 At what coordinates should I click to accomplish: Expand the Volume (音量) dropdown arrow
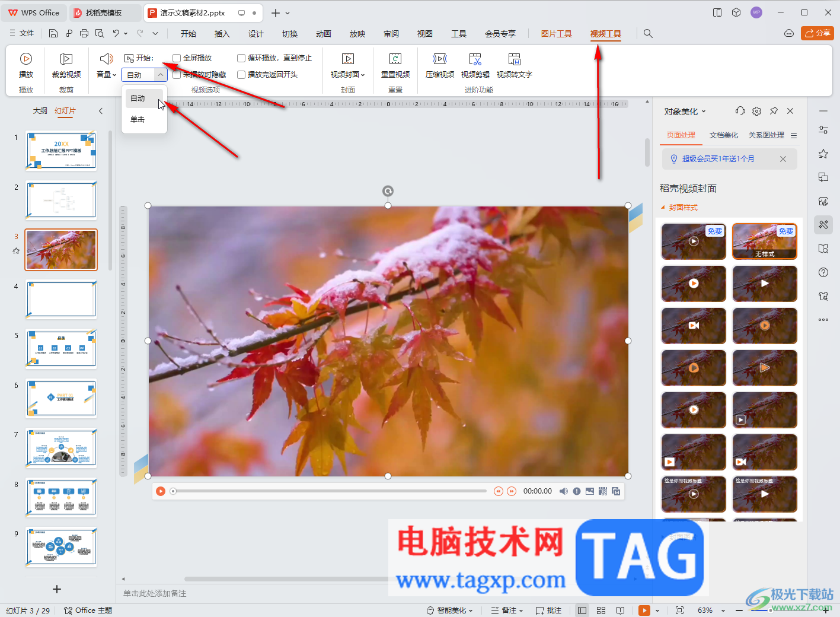tap(114, 75)
